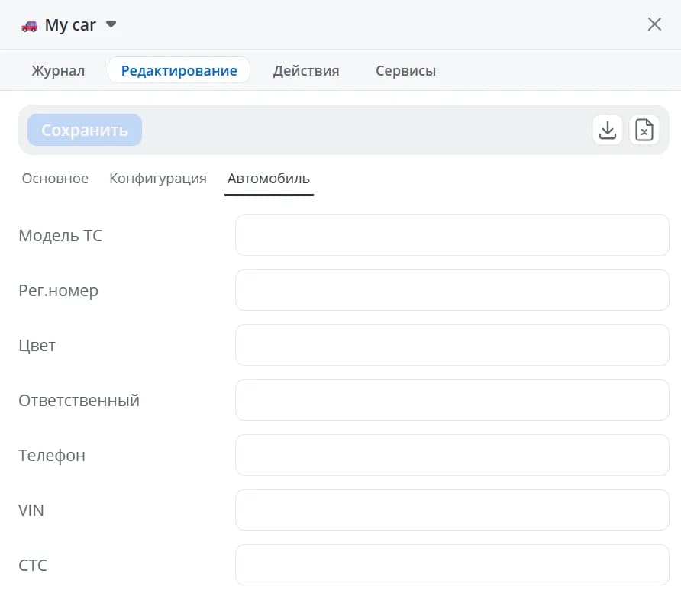Click the download arrow icon
Image resolution: width=681 pixels, height=616 pixels.
[x=608, y=130]
